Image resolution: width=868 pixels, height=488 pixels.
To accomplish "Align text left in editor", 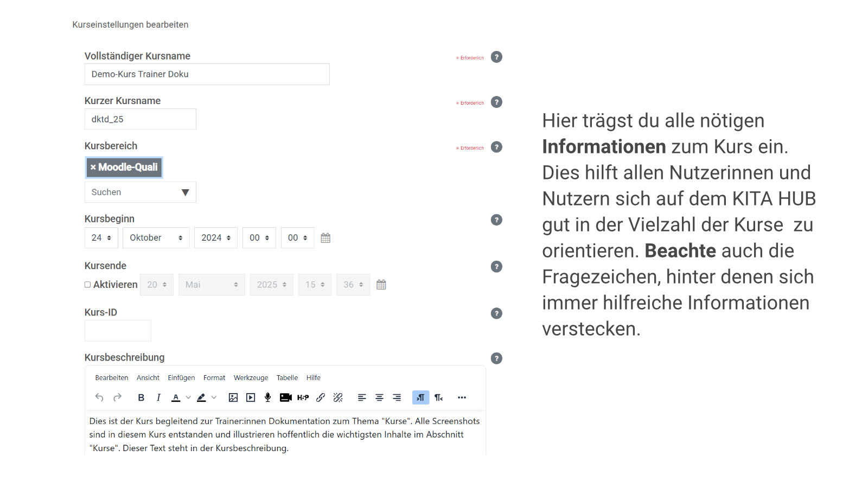I will pos(362,397).
